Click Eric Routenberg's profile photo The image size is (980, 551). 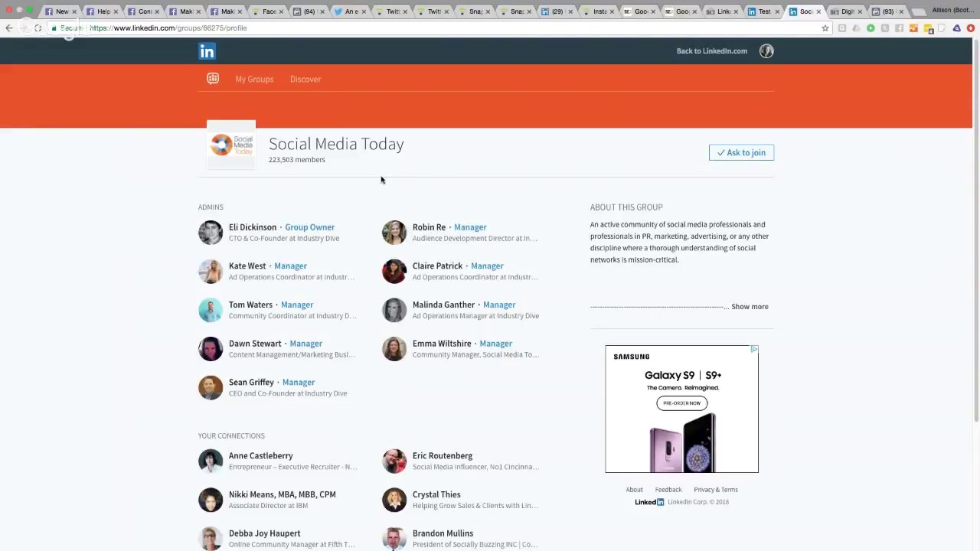point(394,461)
